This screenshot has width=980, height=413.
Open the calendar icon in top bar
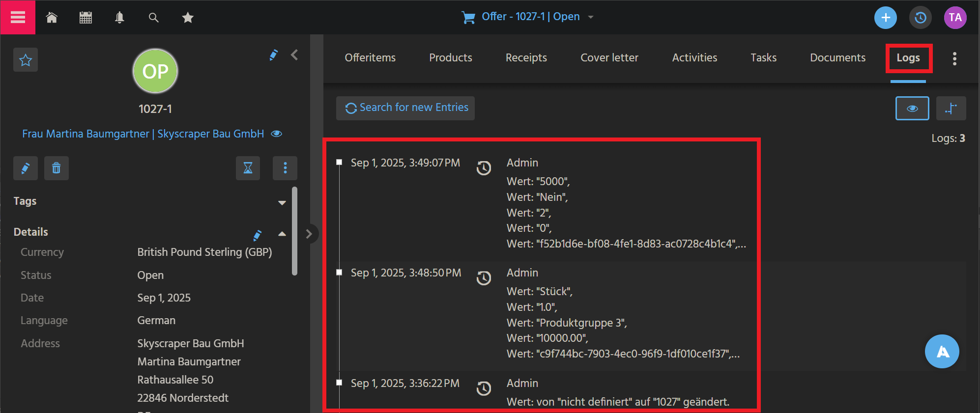pyautogui.click(x=86, y=18)
